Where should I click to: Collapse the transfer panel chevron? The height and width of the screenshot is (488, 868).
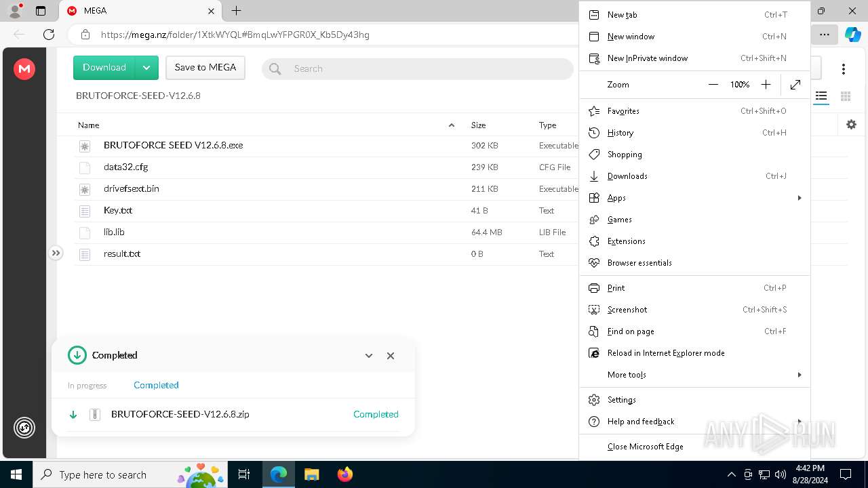tap(369, 356)
